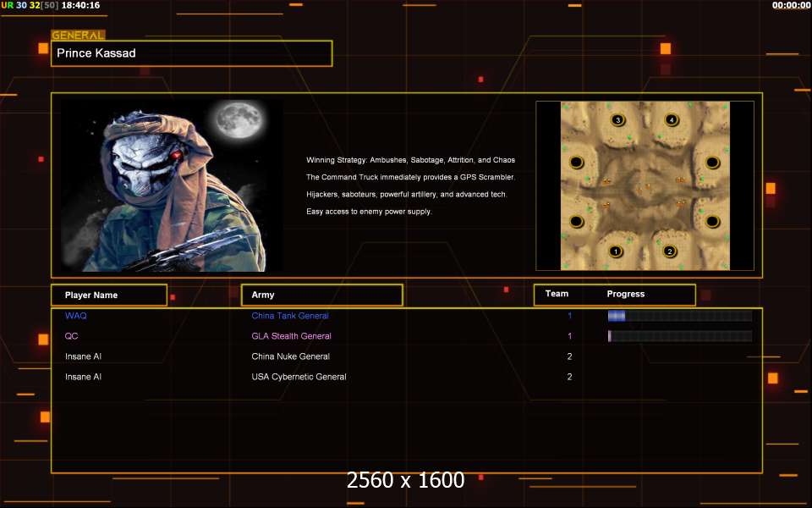
Task: Click player name QC
Action: (x=72, y=336)
